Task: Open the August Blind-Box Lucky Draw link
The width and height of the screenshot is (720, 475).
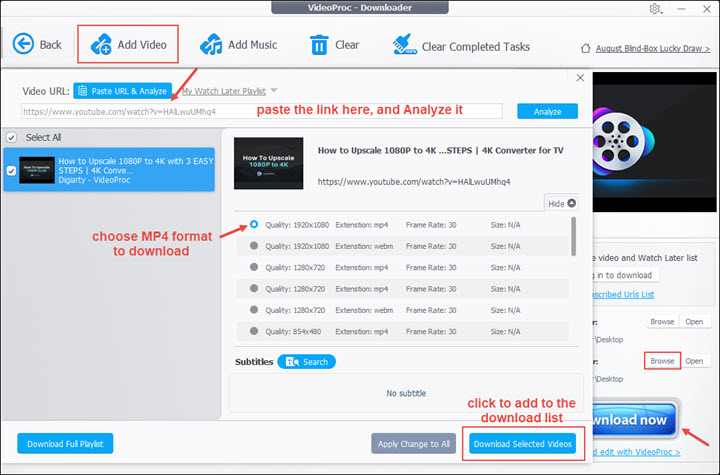Action: pos(653,48)
